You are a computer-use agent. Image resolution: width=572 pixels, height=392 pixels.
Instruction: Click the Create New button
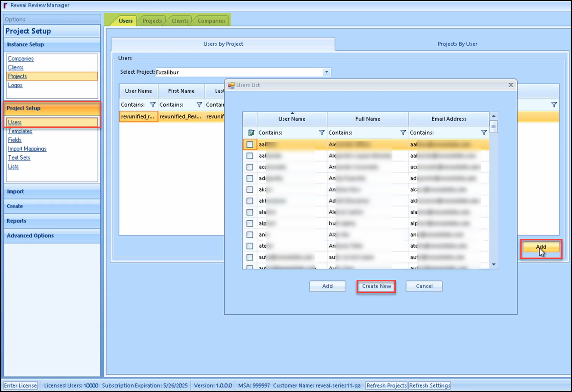(x=376, y=286)
